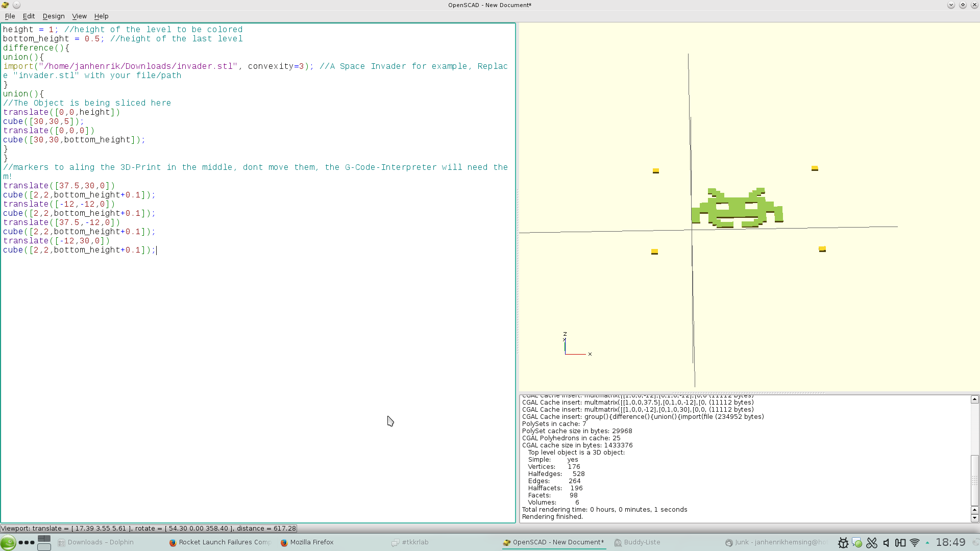Click console scrollbar down arrow at bottom
Screen dimensions: 980x551
974,518
